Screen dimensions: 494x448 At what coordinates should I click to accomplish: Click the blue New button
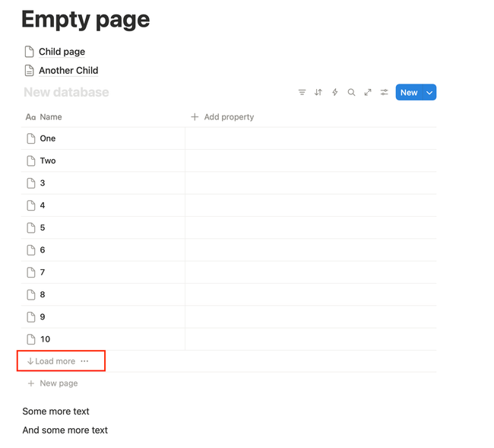coord(409,93)
